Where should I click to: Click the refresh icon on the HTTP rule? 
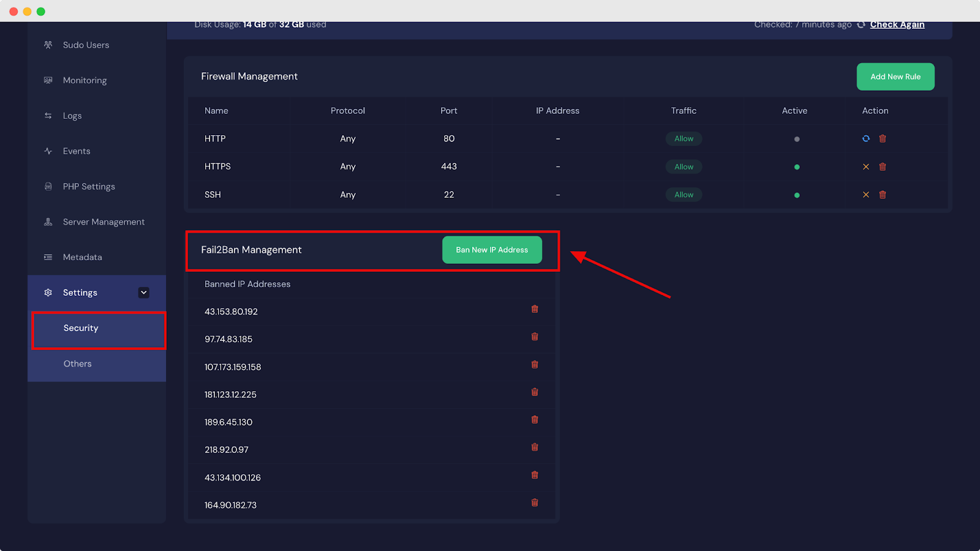tap(865, 138)
